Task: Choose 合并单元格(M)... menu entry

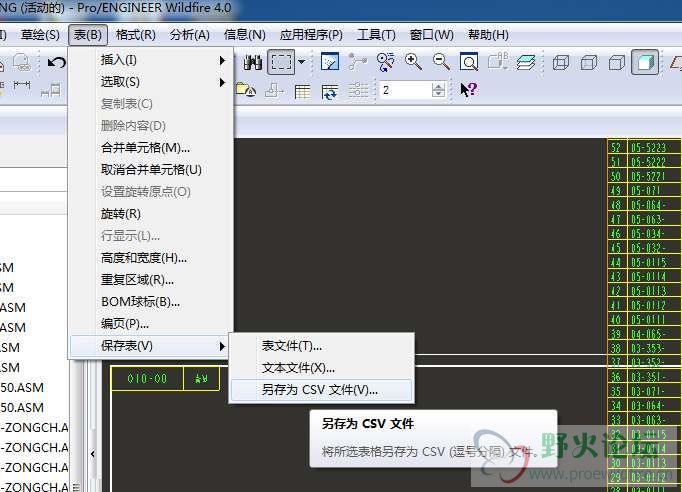Action: coord(150,148)
